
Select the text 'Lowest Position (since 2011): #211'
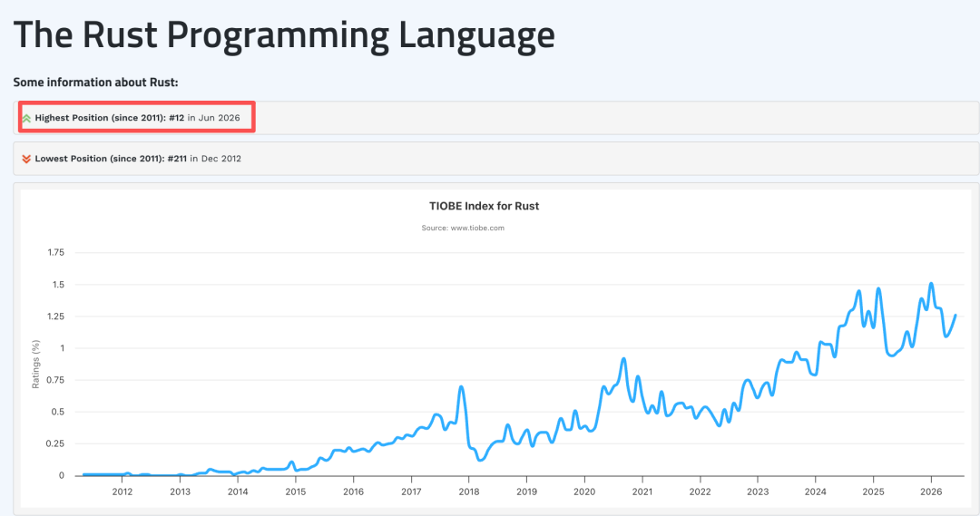coord(111,159)
